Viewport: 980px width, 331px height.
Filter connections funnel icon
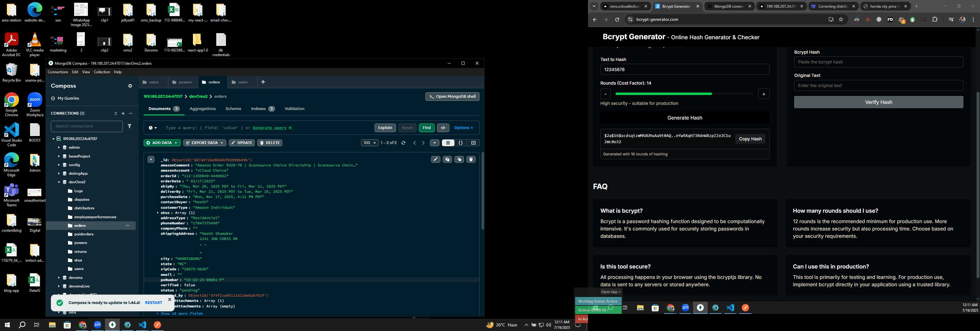(x=130, y=126)
